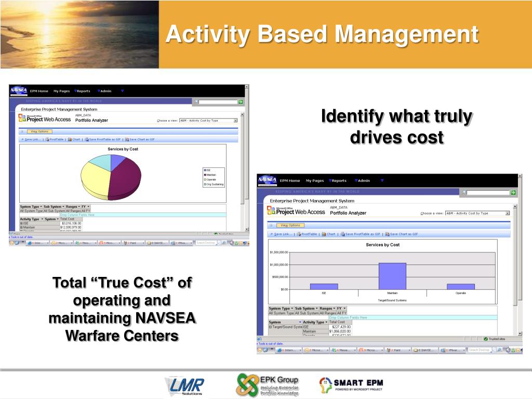This screenshot has height=399, width=532.
Task: Click 'Tools is out of date' link, left window
Action: 21,237
